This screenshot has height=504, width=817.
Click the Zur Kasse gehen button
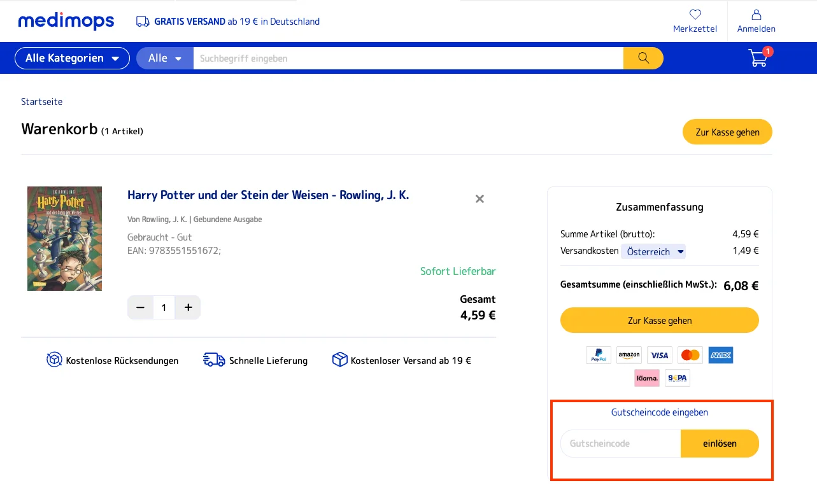(x=659, y=320)
